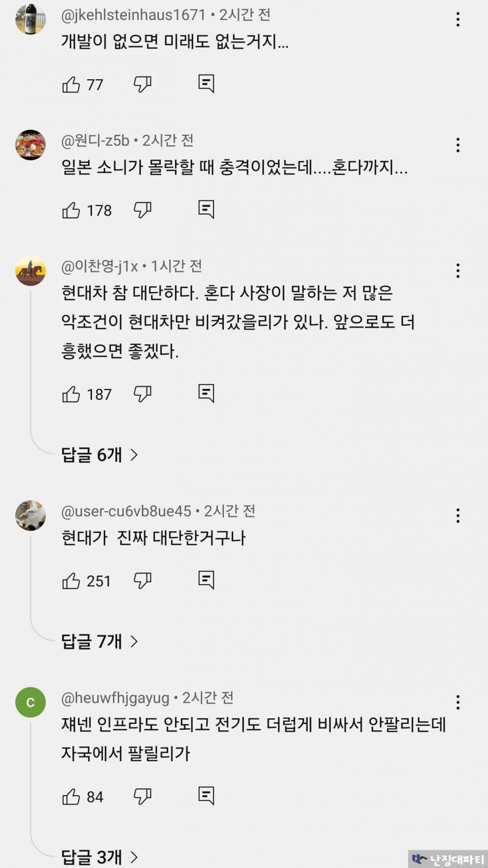
Task: Dislike the comment by @원디-z5b
Action: coord(142,210)
